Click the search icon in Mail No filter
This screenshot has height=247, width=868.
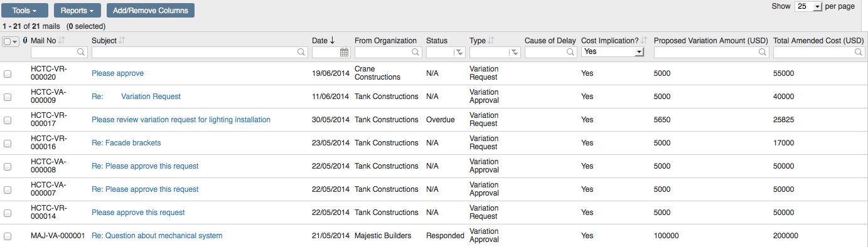(x=81, y=53)
